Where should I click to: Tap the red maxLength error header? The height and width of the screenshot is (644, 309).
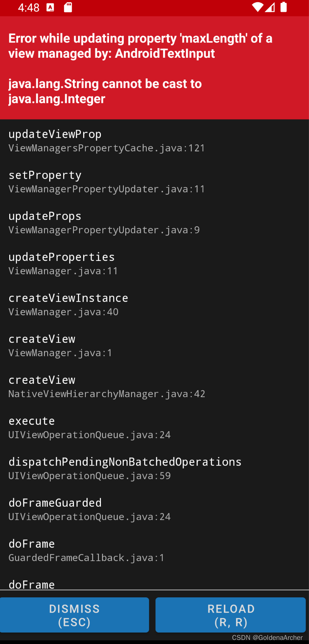click(x=154, y=68)
